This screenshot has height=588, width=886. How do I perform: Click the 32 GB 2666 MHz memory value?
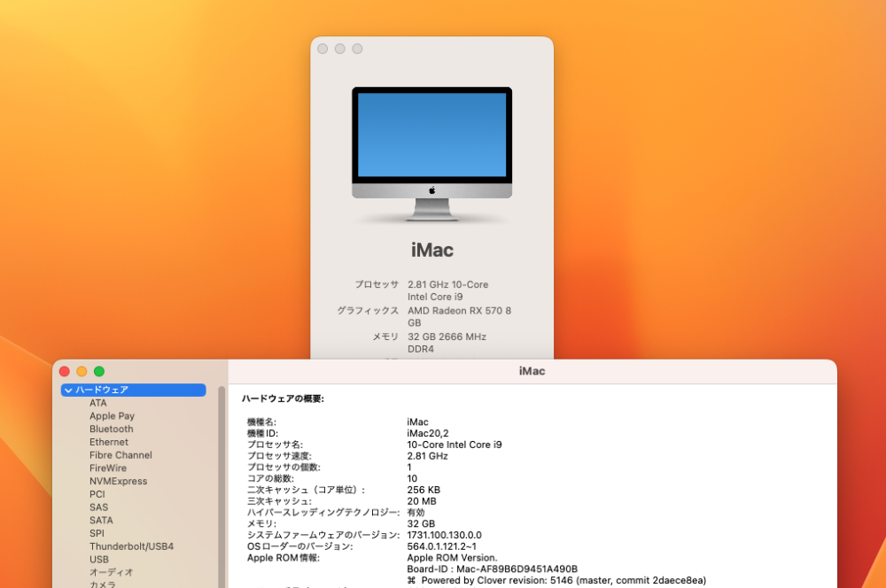447,343
